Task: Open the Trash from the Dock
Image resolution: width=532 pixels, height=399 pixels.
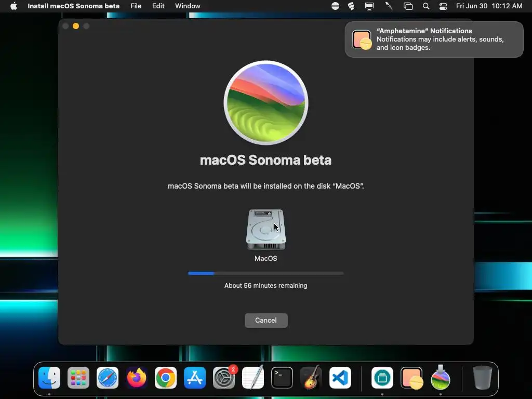Action: (483, 378)
